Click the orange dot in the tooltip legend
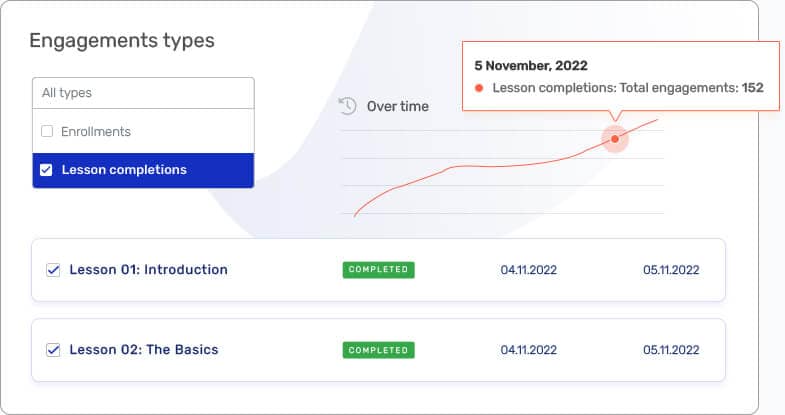This screenshot has width=785, height=415. click(x=479, y=88)
